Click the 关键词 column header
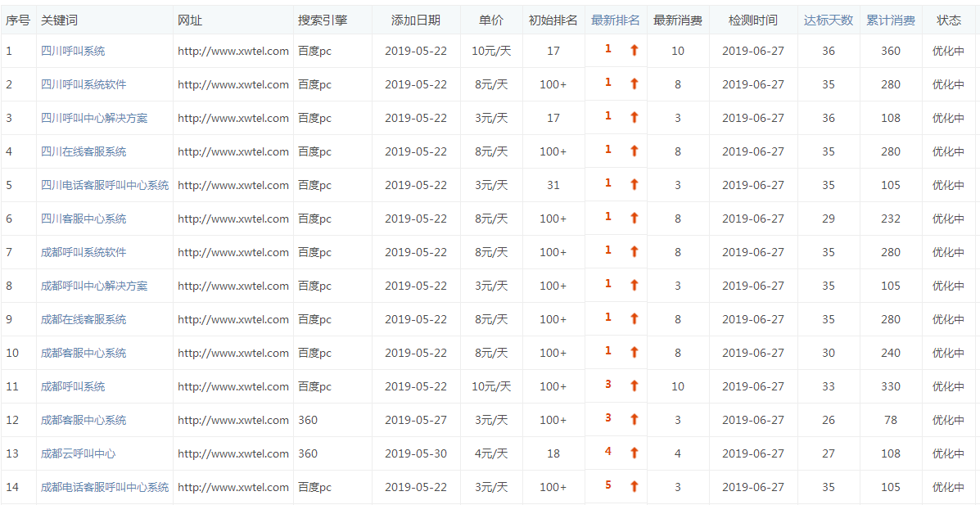Image resolution: width=980 pixels, height=505 pixels. (59, 20)
